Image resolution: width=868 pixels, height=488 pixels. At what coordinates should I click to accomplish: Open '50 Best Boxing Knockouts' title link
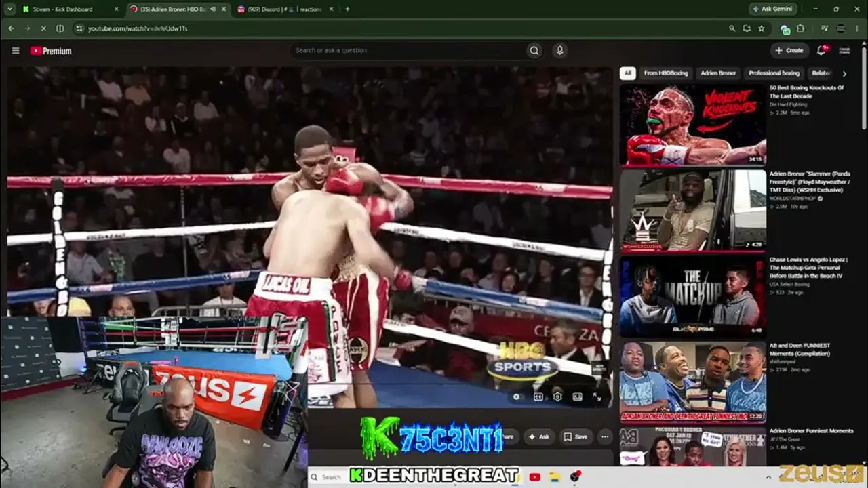806,92
